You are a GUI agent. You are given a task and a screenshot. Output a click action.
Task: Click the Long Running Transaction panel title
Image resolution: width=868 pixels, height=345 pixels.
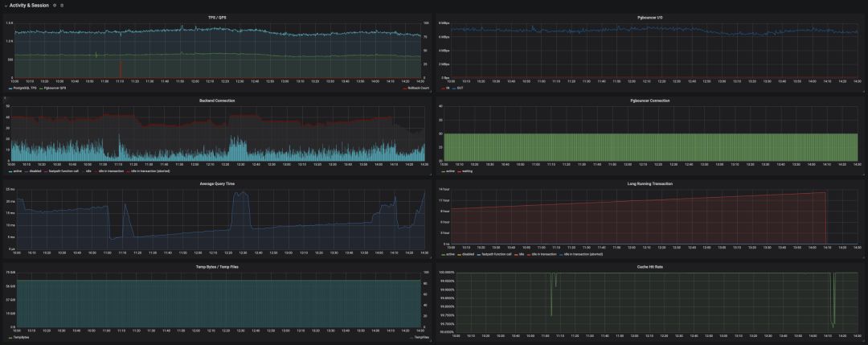tap(650, 183)
